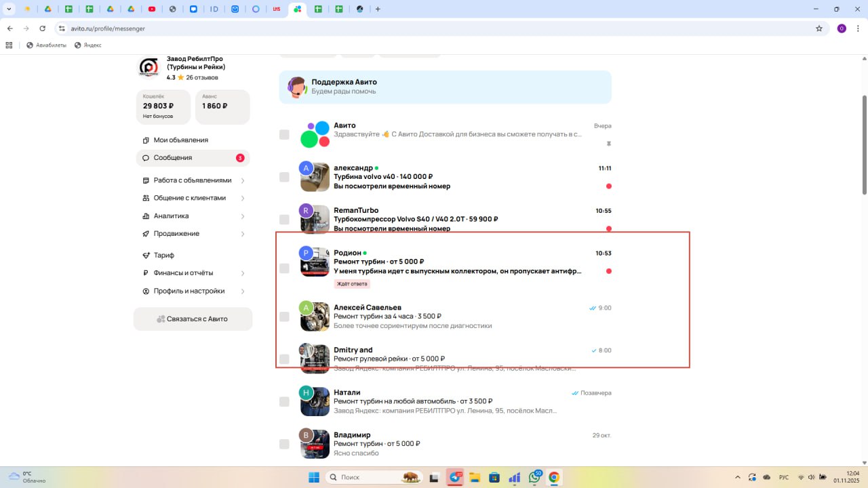Open the Dmitry and conversation by its name
This screenshot has height=488, width=868.
pyautogui.click(x=353, y=350)
